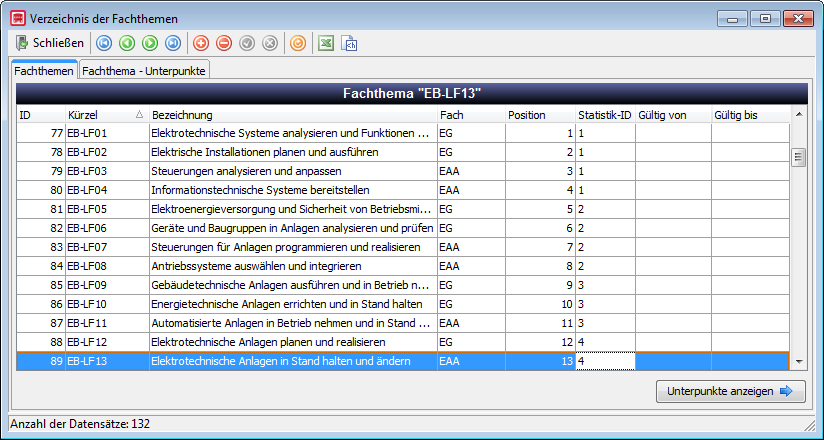Click the orange refresh icon
824x440 pixels.
coord(298,43)
